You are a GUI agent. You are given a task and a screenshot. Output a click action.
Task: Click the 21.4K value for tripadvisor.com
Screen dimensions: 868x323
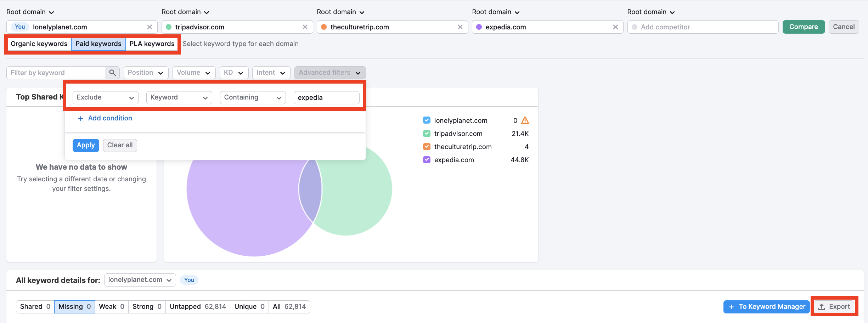coord(520,134)
